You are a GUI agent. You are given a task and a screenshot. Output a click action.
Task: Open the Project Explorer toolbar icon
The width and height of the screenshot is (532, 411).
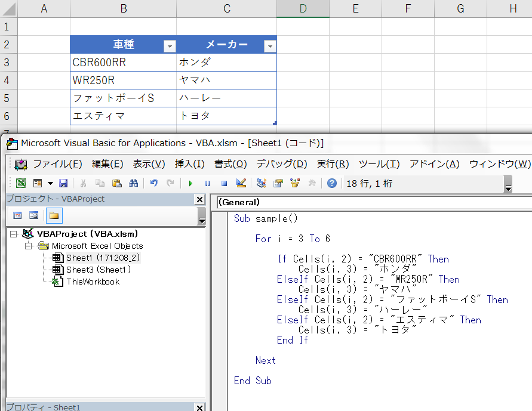click(x=262, y=184)
